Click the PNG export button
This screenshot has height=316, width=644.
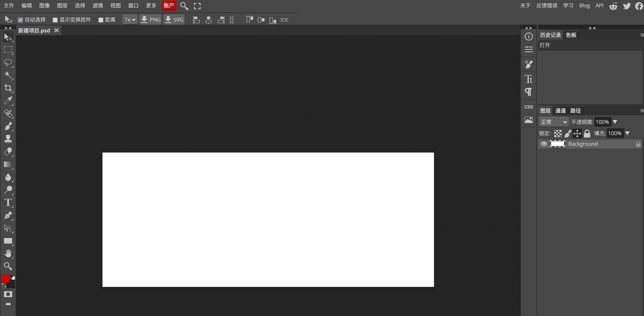[151, 20]
